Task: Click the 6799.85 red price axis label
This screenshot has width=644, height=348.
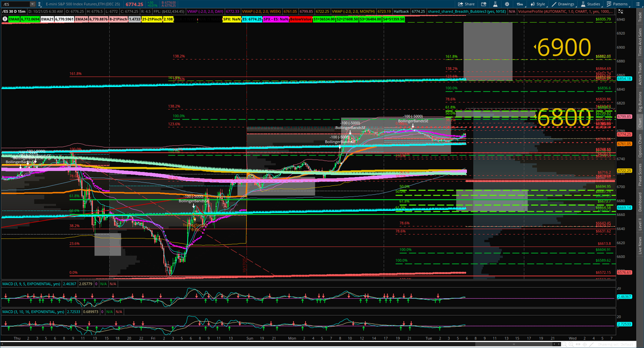Action: pyautogui.click(x=624, y=117)
